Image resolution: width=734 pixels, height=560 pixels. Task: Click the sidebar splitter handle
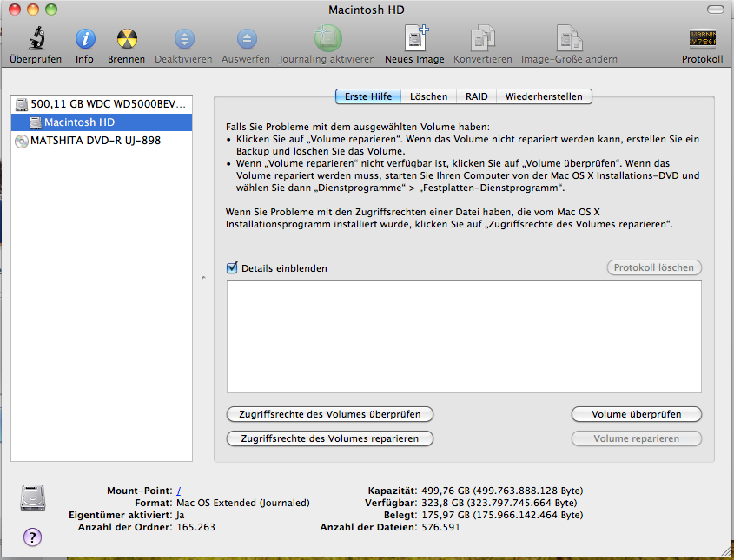pos(203,278)
